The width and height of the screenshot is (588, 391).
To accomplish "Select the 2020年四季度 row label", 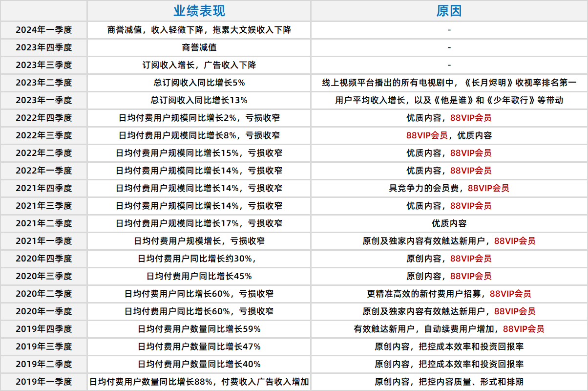I will [x=44, y=259].
